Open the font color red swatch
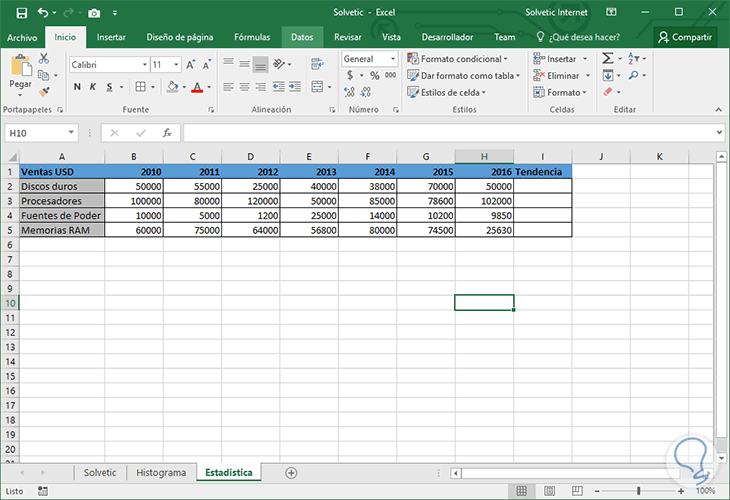Viewport: 730px width, 500px height. click(197, 87)
